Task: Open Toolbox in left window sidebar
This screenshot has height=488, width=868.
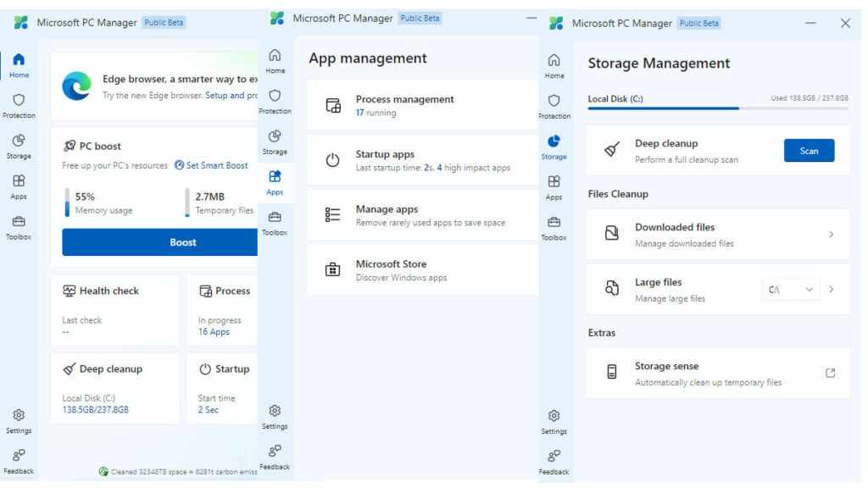Action: click(19, 227)
